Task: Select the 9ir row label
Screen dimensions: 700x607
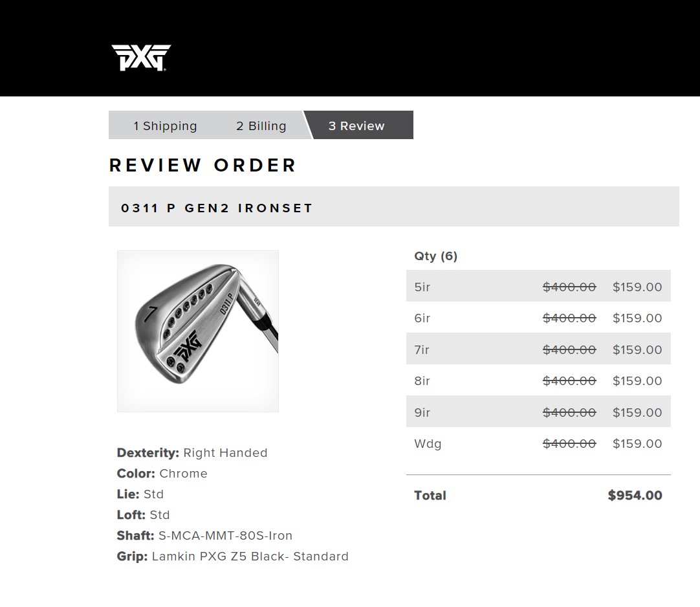Action: coord(422,413)
